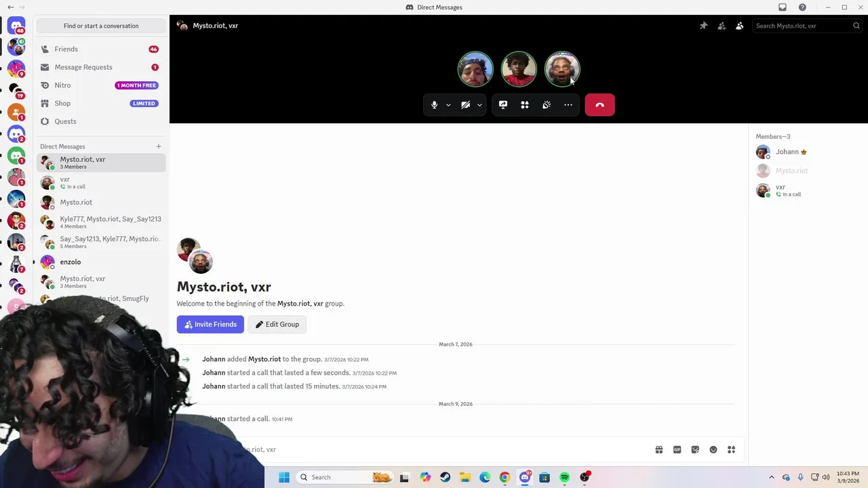This screenshot has height=488, width=868.
Task: Click Edit Group button
Action: coord(277,324)
